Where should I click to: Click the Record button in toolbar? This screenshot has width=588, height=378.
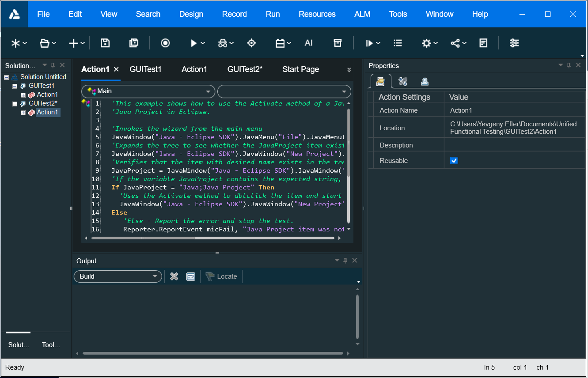coord(165,43)
